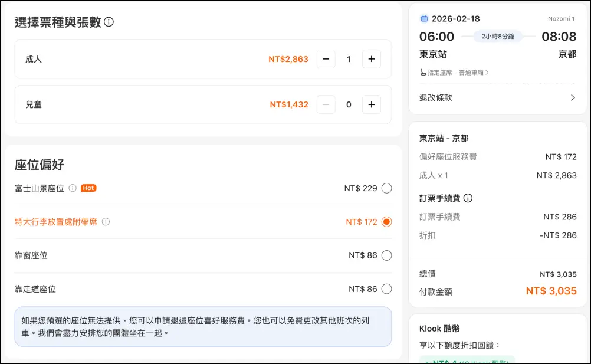
Task: Click the 2小時8分鐘 duration pill
Action: (498, 37)
